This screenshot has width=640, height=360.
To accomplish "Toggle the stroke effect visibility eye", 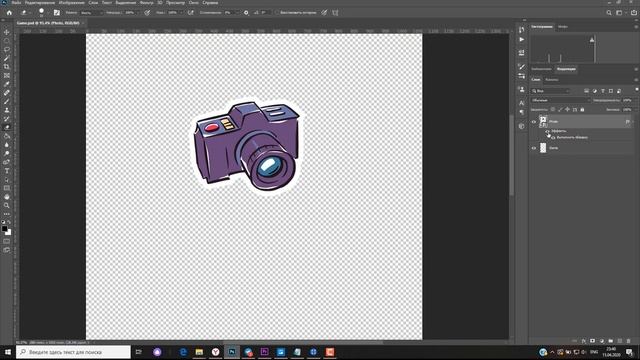I will [553, 138].
